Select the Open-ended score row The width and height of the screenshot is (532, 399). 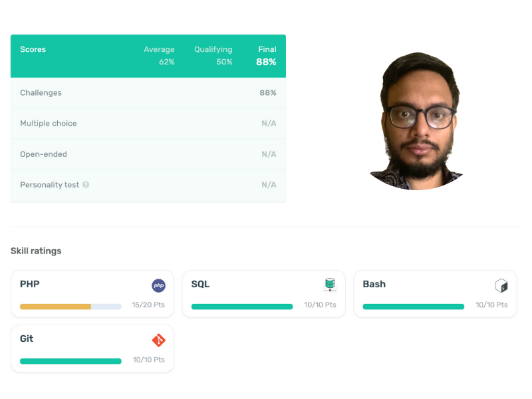pyautogui.click(x=148, y=154)
